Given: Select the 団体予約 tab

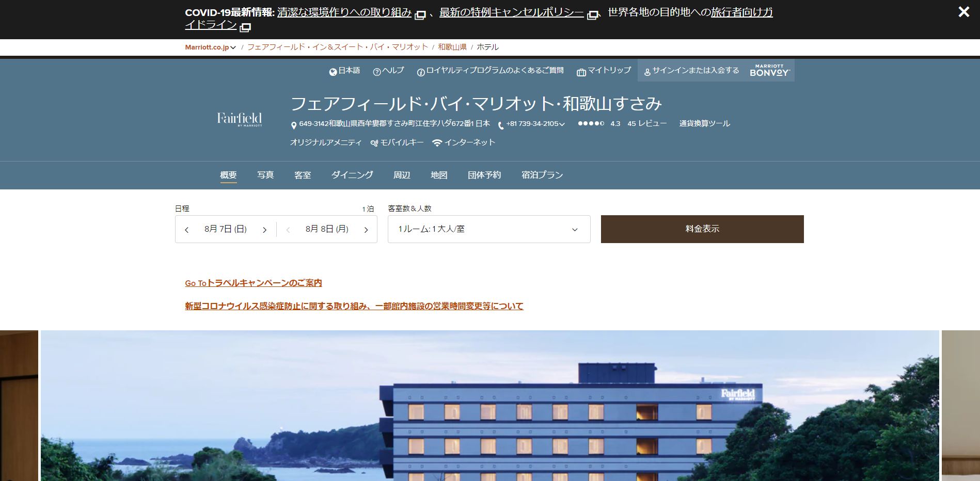Looking at the screenshot, I should tap(484, 175).
